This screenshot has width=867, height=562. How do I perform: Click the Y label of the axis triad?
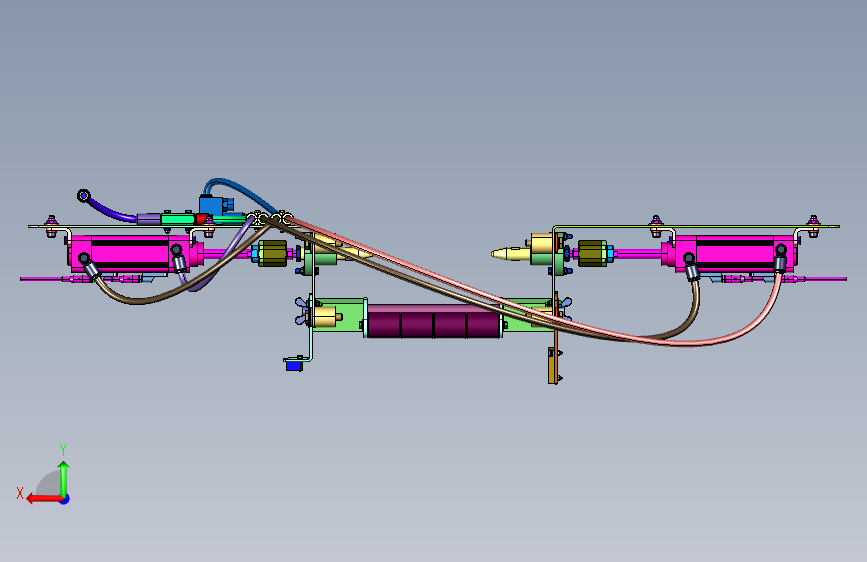[63, 450]
